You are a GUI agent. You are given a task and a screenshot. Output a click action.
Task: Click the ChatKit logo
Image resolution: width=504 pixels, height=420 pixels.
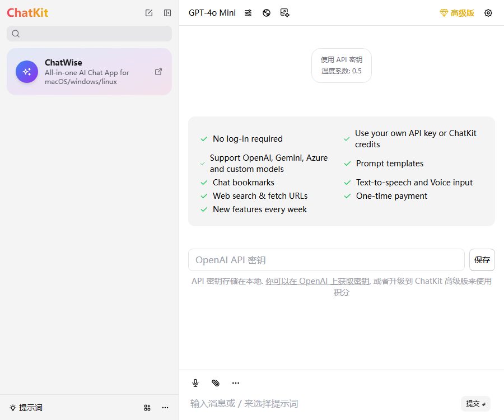coord(27,13)
